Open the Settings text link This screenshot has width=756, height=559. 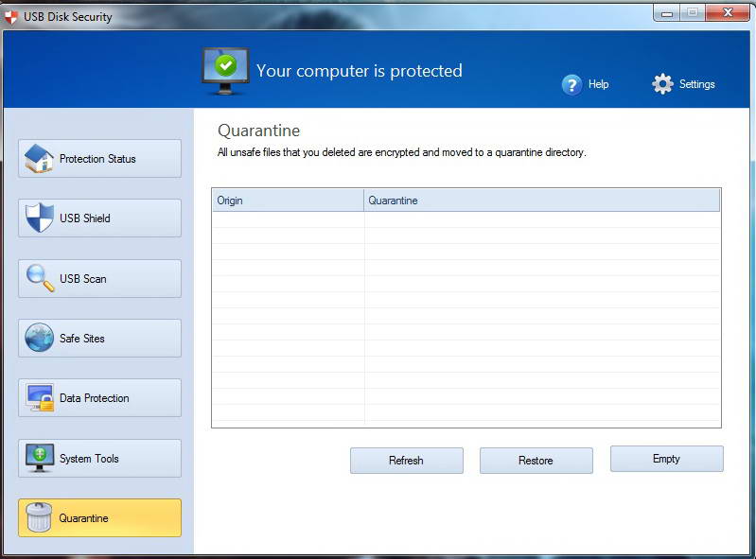point(696,84)
